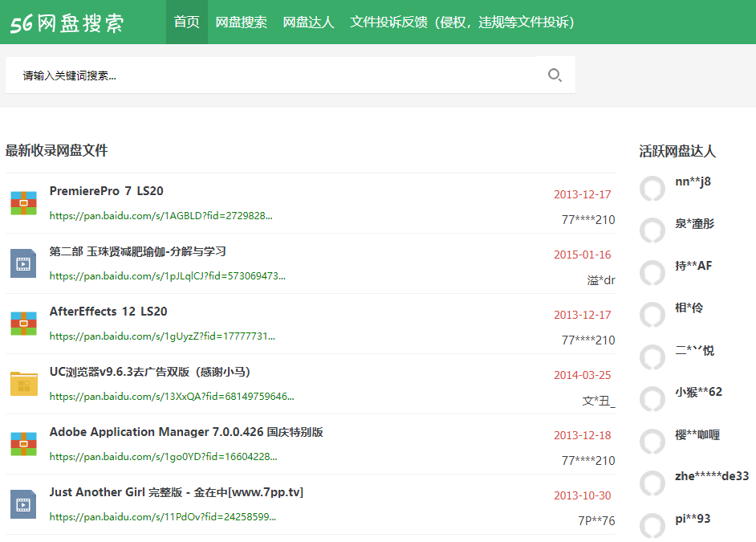The image size is (756, 542).
Task: Go to the 首页 nav tab
Action: [187, 22]
